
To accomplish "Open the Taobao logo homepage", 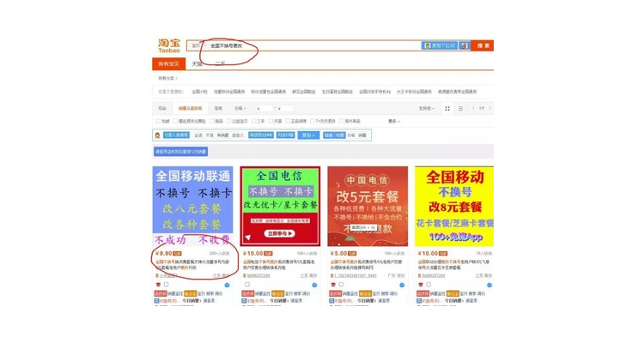I will click(x=169, y=45).
